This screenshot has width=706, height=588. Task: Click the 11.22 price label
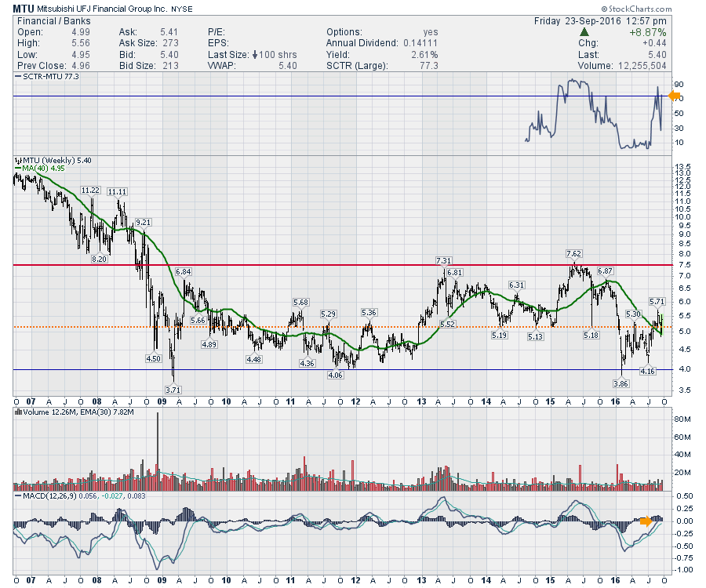(x=90, y=191)
